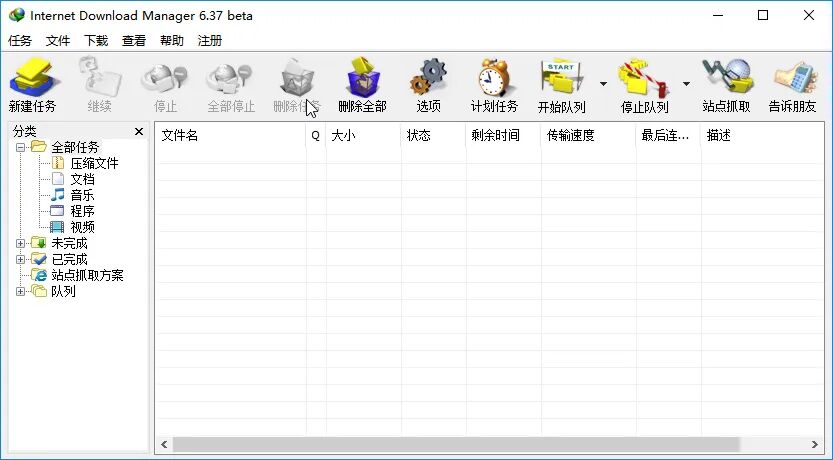Open the 下载 menu

coord(96,41)
